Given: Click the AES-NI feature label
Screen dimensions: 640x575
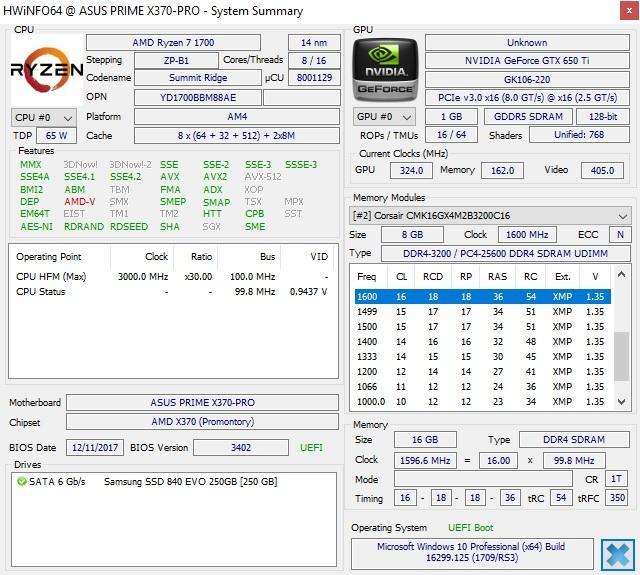Looking at the screenshot, I should 36,226.
